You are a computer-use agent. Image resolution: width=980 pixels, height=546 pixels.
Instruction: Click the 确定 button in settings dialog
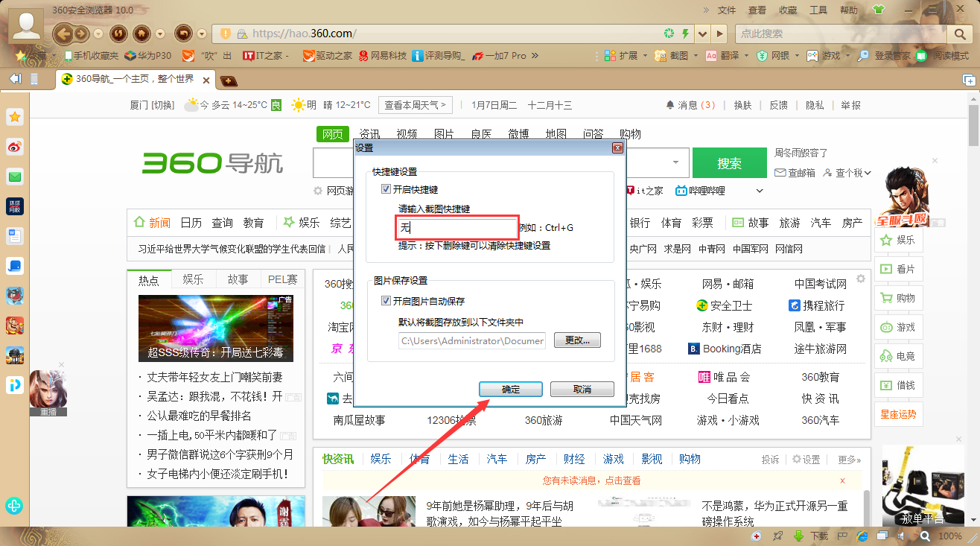510,388
